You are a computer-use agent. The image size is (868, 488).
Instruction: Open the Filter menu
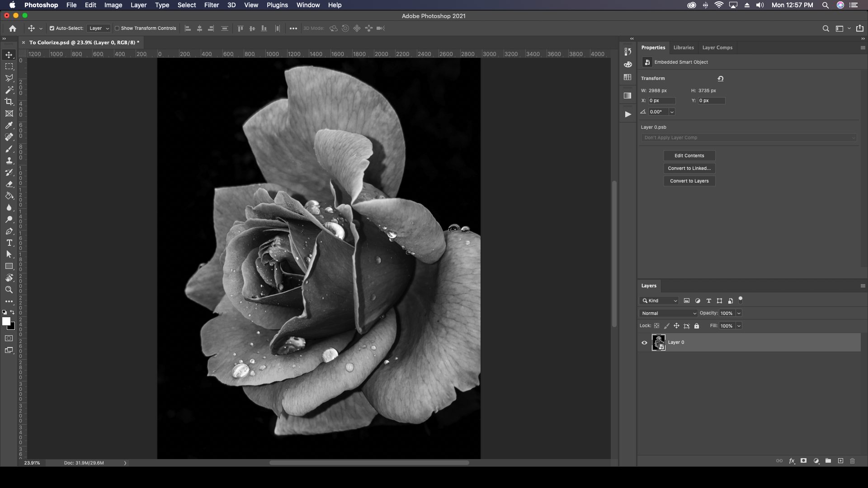(x=211, y=5)
